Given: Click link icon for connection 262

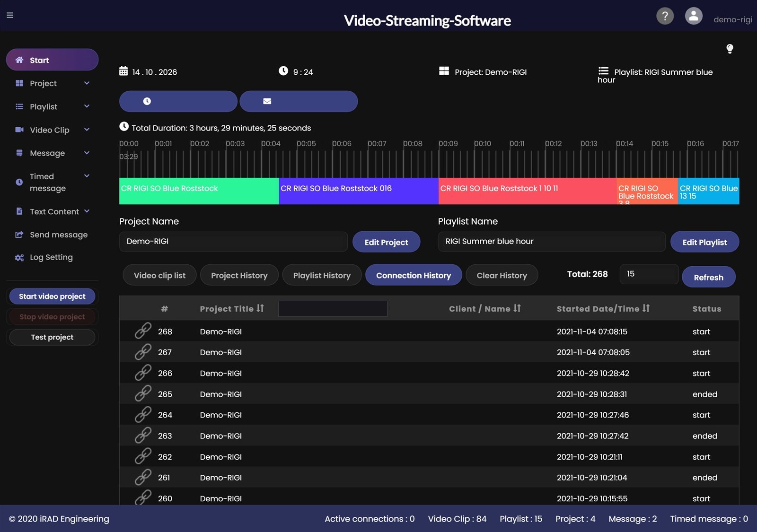Looking at the screenshot, I should click(143, 456).
